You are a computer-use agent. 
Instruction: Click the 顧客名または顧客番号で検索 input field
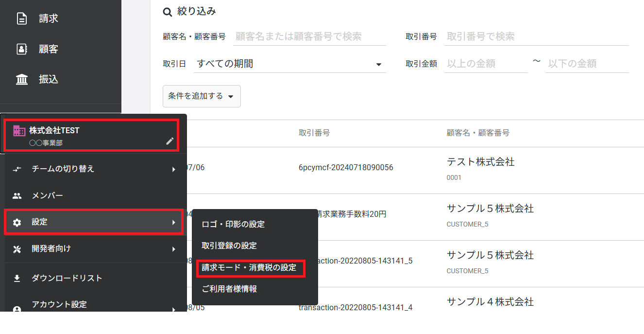click(309, 36)
